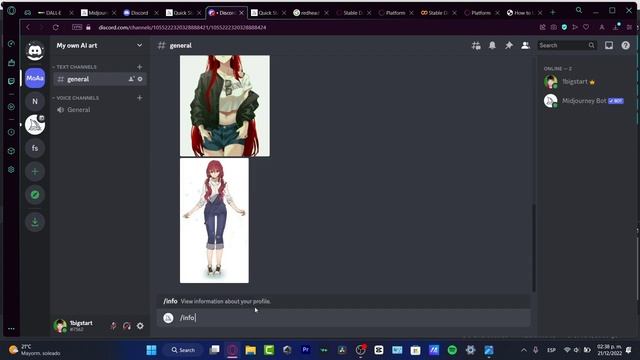Toggle member list icon
The width and height of the screenshot is (640, 360).
tap(525, 45)
